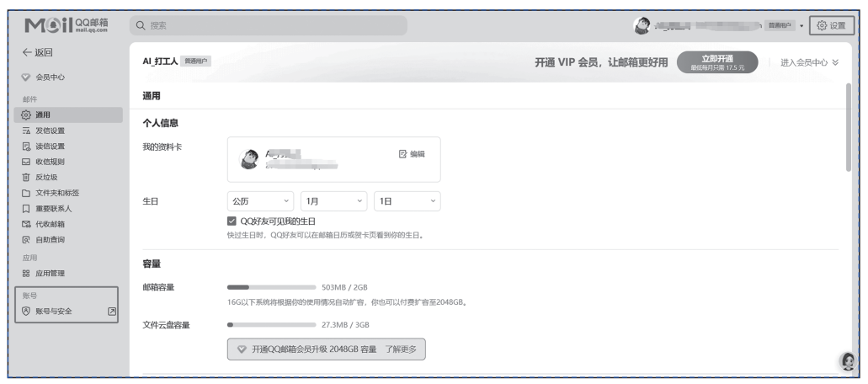Click the 读信设置 icon
This screenshot has height=384, width=868.
click(x=25, y=146)
